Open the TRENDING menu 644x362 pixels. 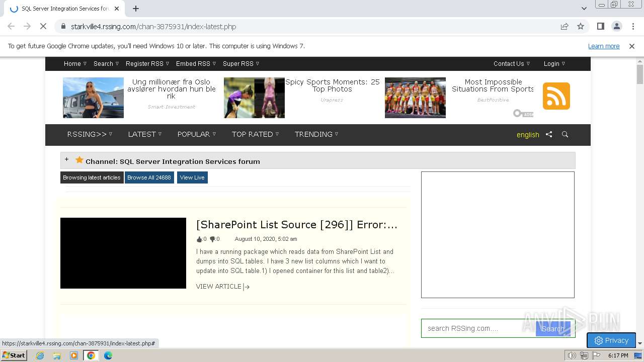point(316,134)
